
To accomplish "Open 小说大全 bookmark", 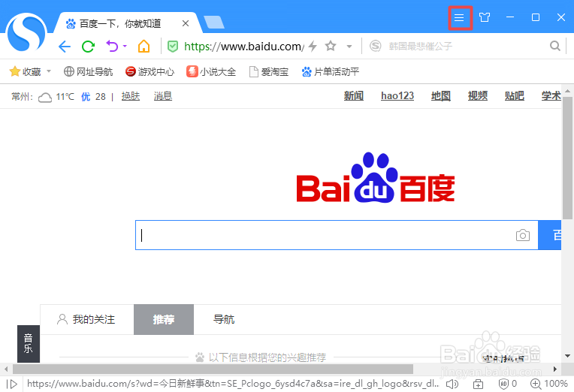I will pyautogui.click(x=211, y=71).
